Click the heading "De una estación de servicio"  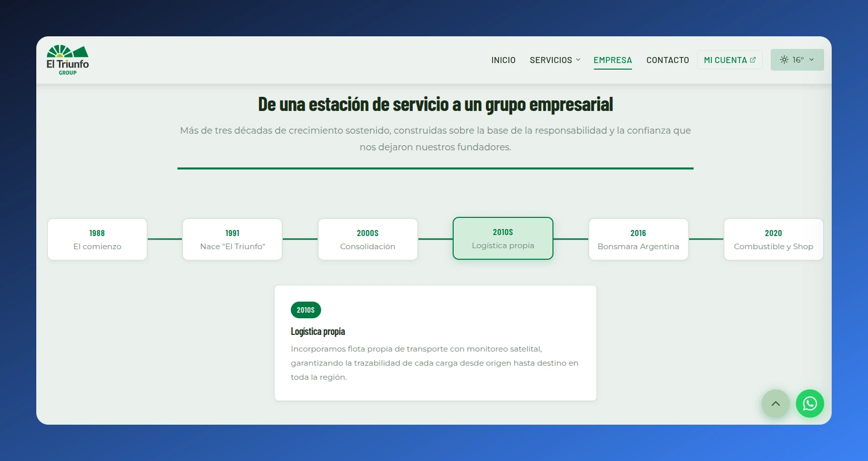click(x=436, y=104)
